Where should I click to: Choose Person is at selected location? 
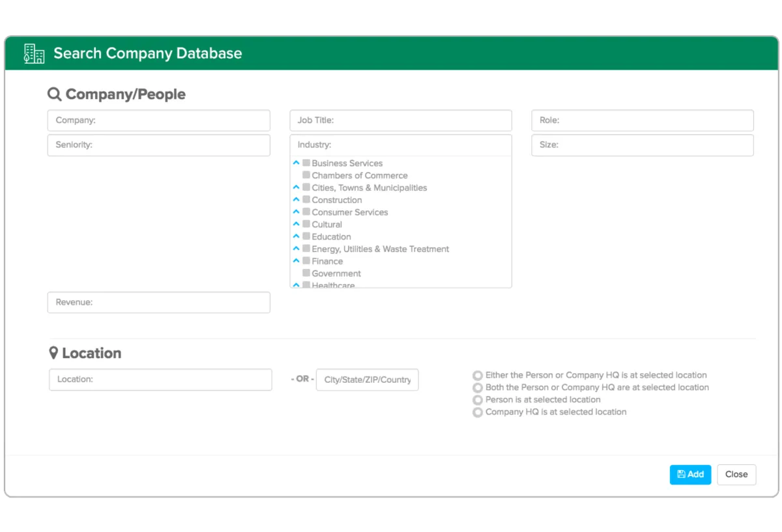[478, 400]
